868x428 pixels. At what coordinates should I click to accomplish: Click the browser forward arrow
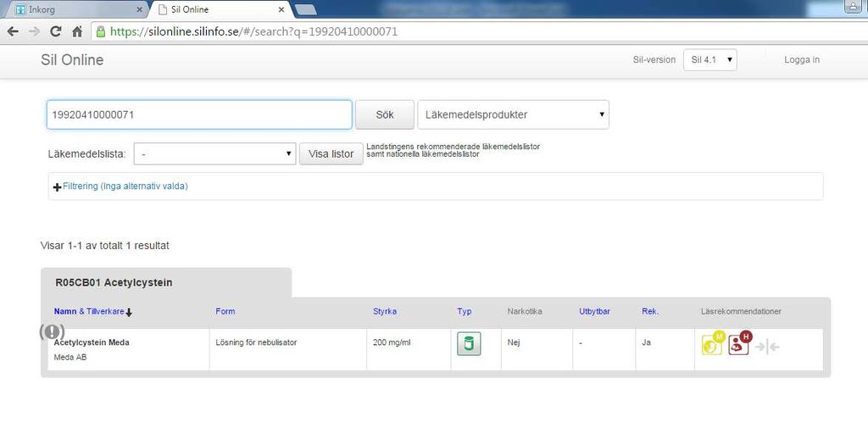[x=34, y=31]
